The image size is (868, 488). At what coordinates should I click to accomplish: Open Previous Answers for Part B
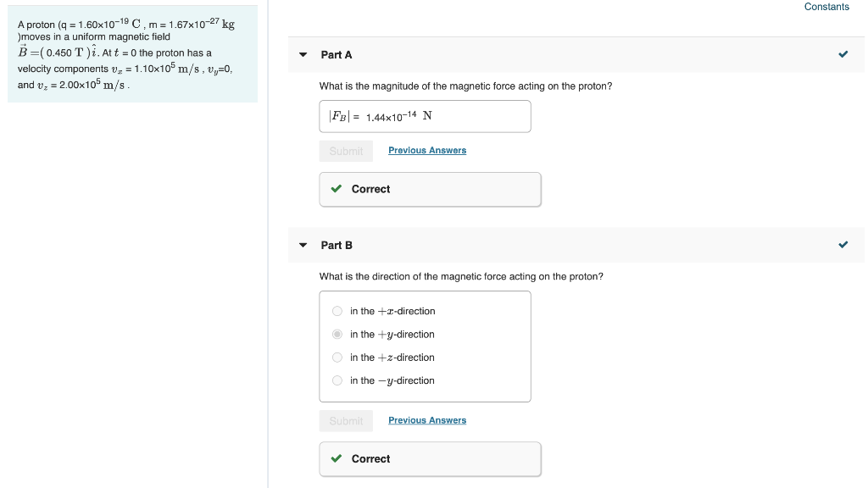click(x=427, y=419)
